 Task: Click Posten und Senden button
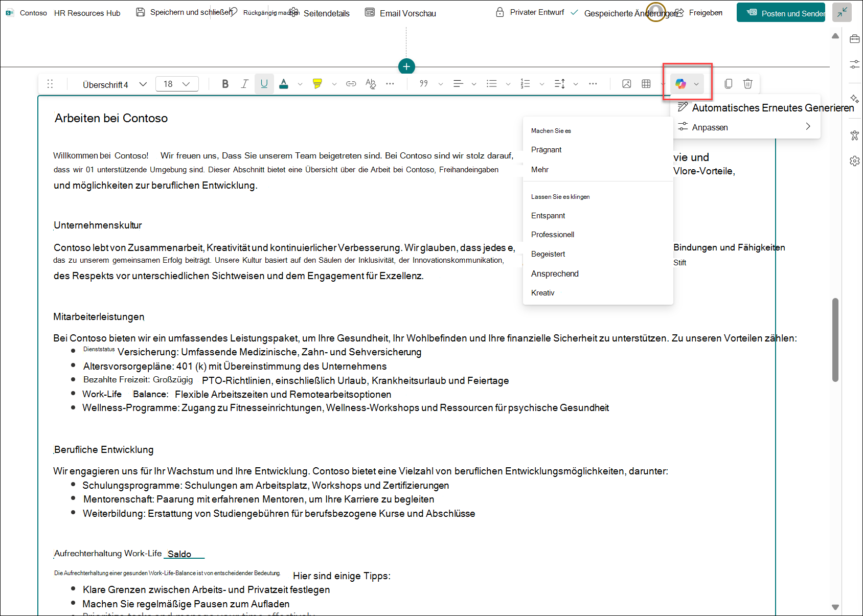[x=781, y=12]
